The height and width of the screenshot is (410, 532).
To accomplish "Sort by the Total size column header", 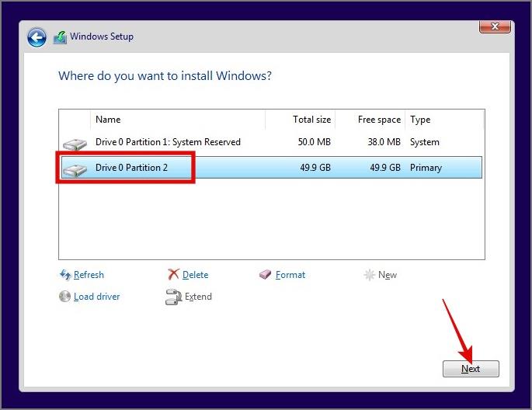I will (301, 120).
